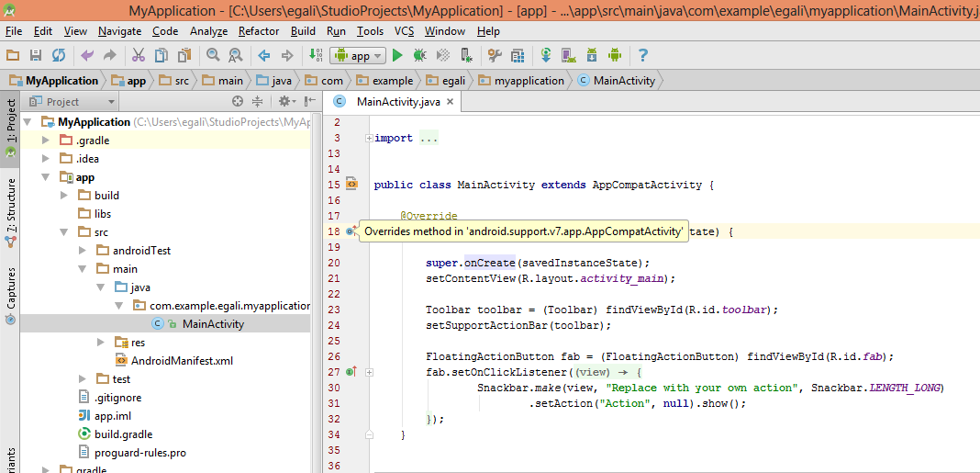Screen dimensions: 980x473
Task: Open the VCS menu
Action: 405,30
